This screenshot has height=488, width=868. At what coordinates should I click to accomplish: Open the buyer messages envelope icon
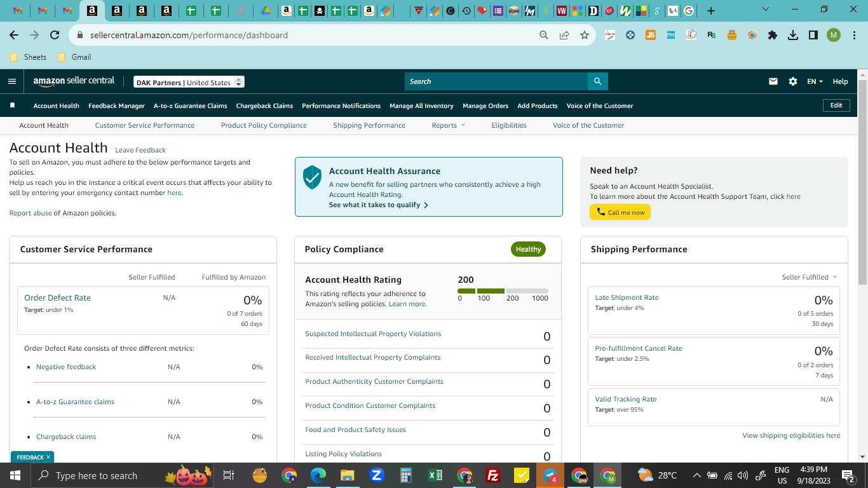pyautogui.click(x=773, y=81)
